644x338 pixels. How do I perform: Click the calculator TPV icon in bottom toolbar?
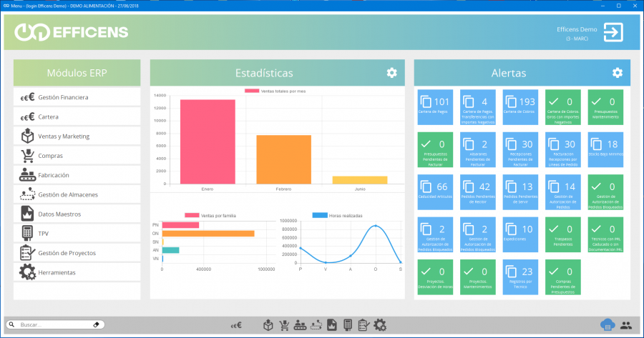click(x=348, y=325)
